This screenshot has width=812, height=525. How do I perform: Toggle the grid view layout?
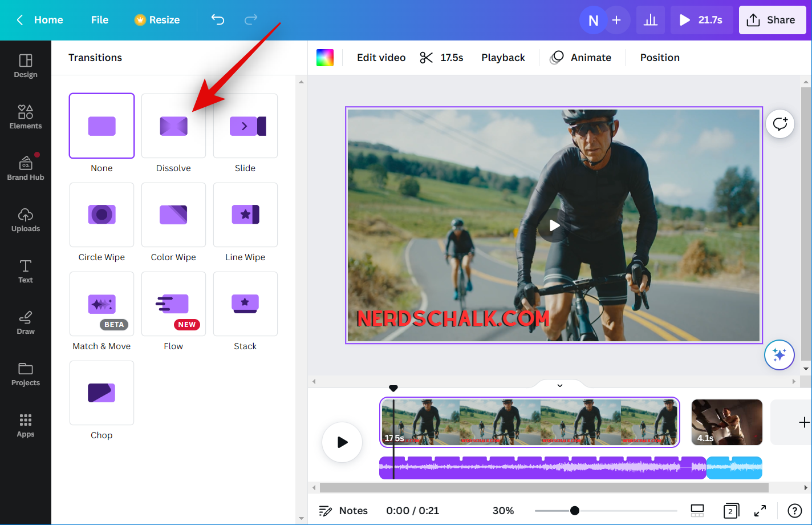coord(697,511)
